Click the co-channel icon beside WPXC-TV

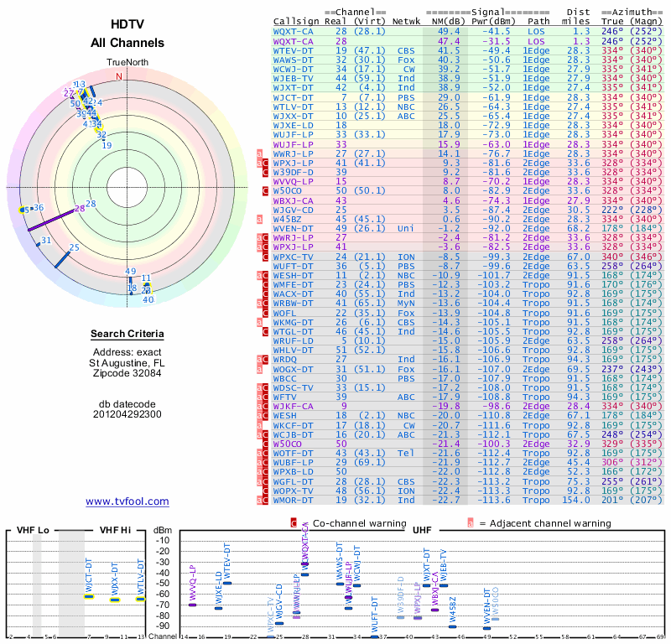(x=265, y=257)
